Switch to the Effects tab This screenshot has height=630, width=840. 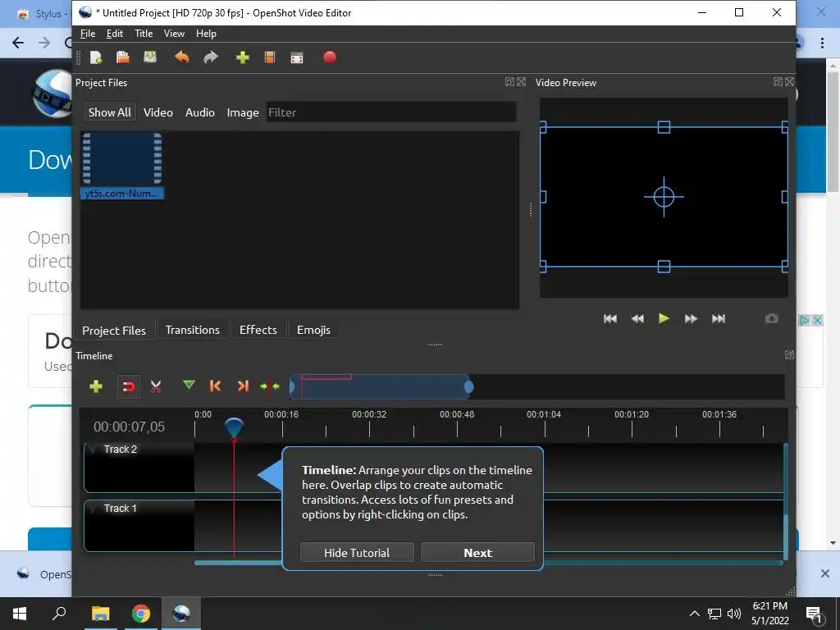[258, 330]
